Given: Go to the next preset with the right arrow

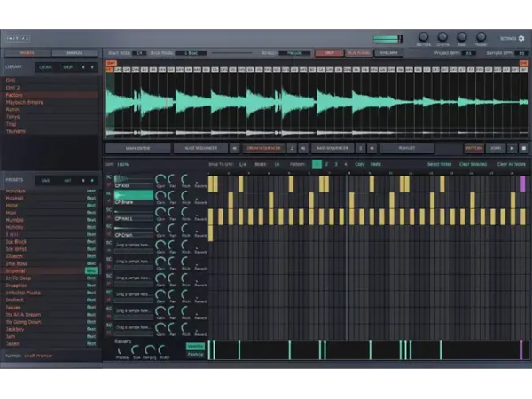Looking at the screenshot, I should point(92,181).
